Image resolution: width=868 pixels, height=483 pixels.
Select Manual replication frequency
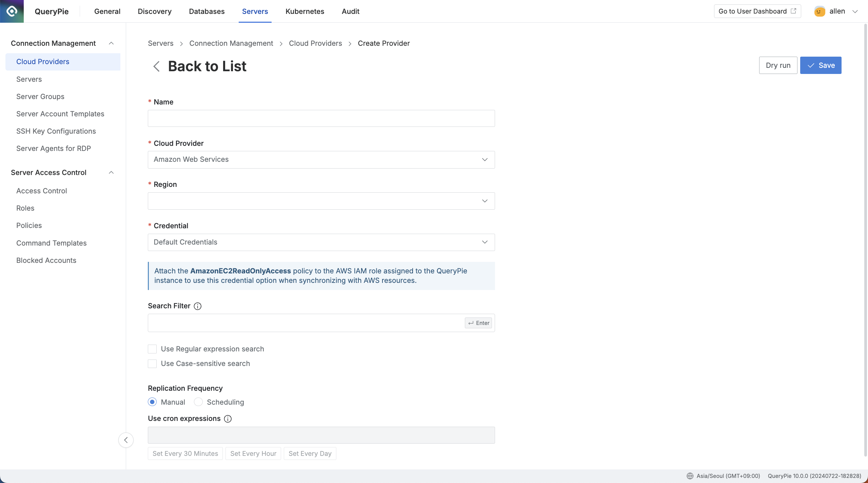(152, 402)
